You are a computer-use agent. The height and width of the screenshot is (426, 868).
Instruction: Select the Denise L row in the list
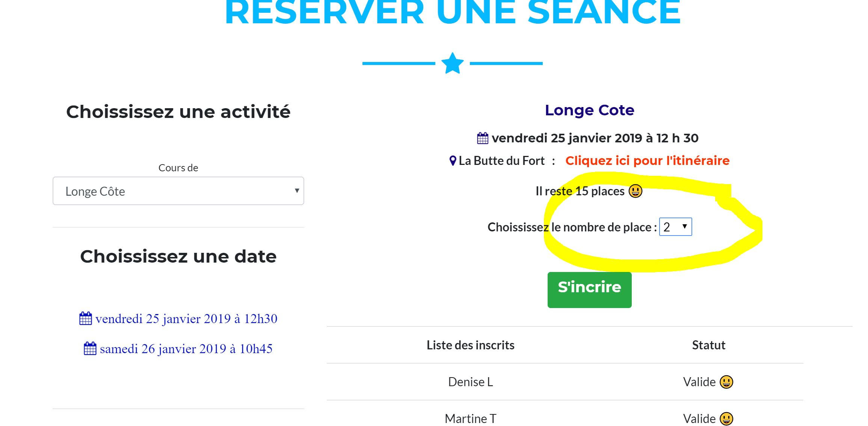[x=565, y=382]
